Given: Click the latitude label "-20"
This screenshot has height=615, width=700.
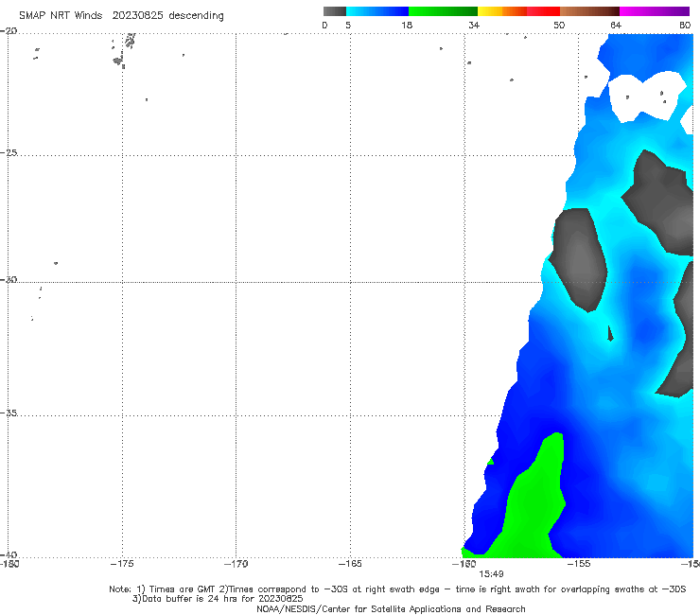Looking at the screenshot, I should pyautogui.click(x=9, y=31).
